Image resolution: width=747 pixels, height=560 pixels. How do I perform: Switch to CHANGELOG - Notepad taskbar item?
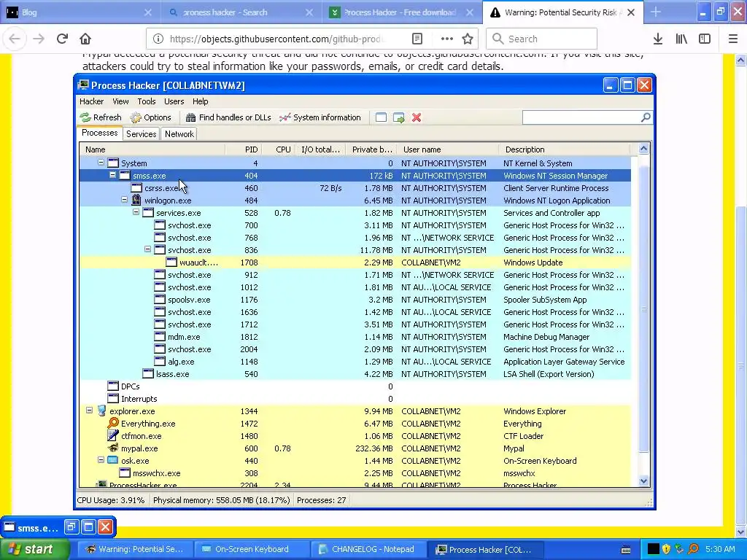click(367, 549)
